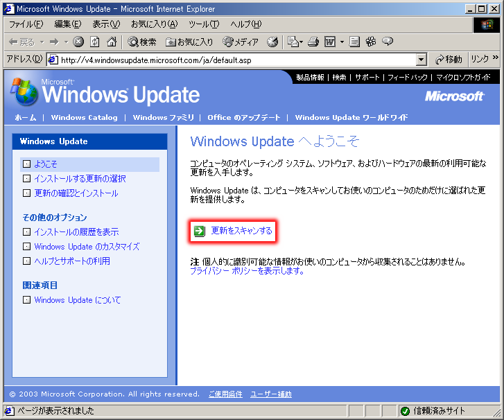
Task: Click サポート in top black bar
Action: coord(367,78)
